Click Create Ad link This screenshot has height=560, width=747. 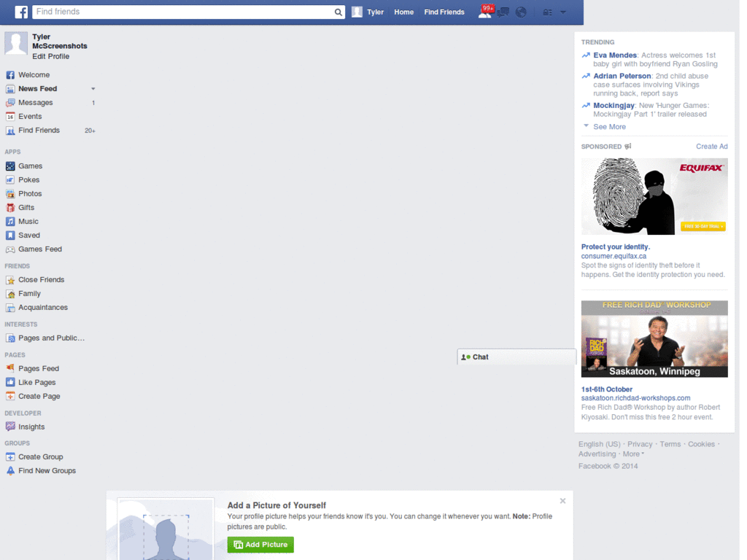tap(712, 146)
